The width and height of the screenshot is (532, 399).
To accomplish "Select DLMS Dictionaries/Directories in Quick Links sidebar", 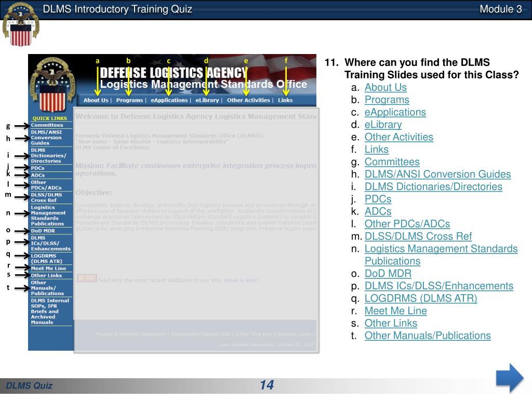I will click(x=48, y=155).
